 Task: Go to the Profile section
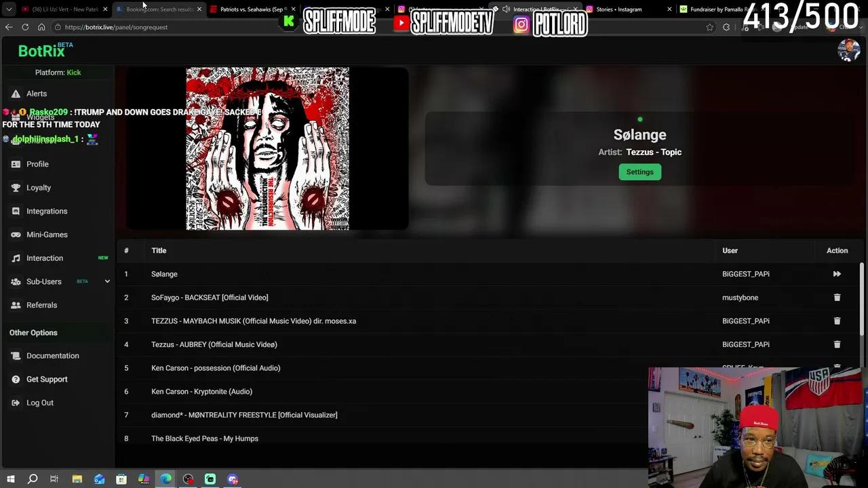(x=37, y=164)
